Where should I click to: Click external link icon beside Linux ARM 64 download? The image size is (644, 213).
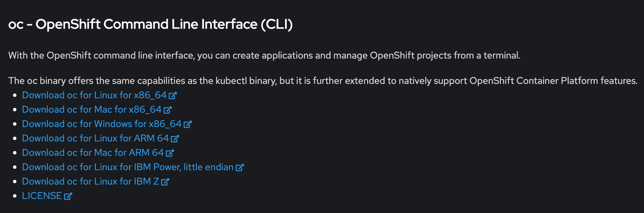175,139
